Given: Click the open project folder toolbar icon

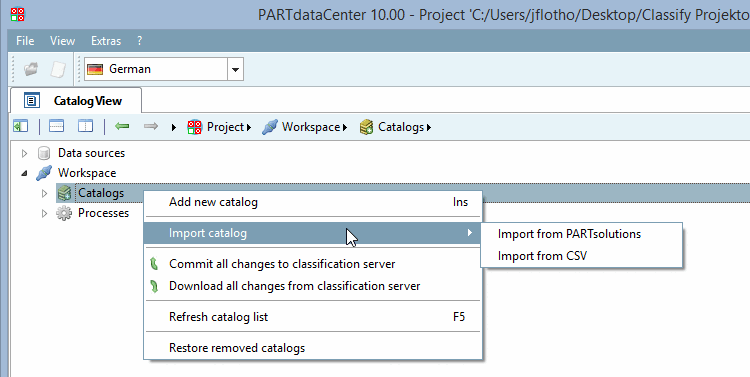Looking at the screenshot, I should point(32,69).
